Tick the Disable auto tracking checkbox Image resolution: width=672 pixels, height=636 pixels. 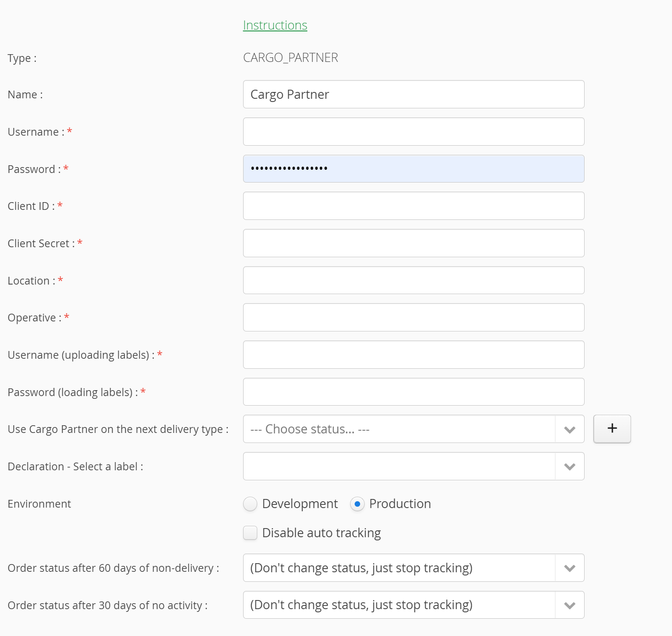click(x=250, y=533)
